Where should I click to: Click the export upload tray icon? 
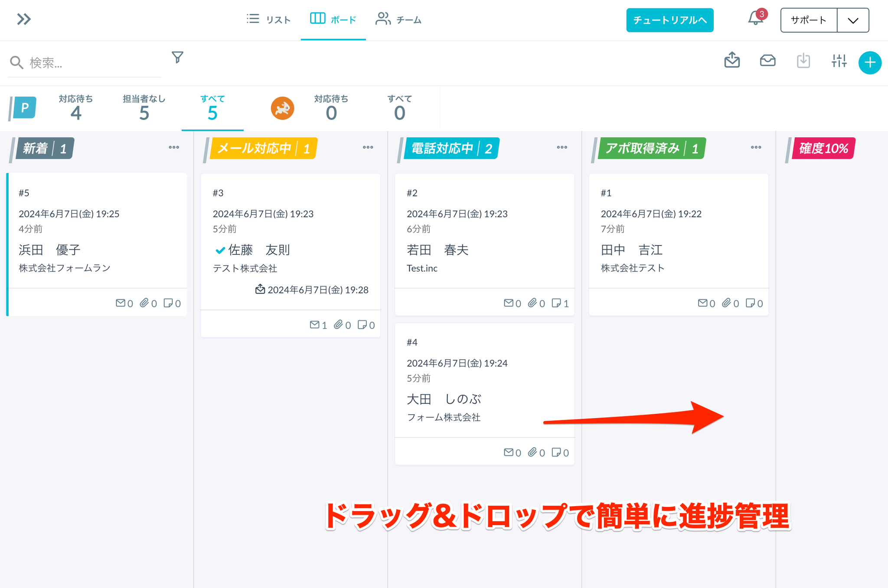(732, 61)
